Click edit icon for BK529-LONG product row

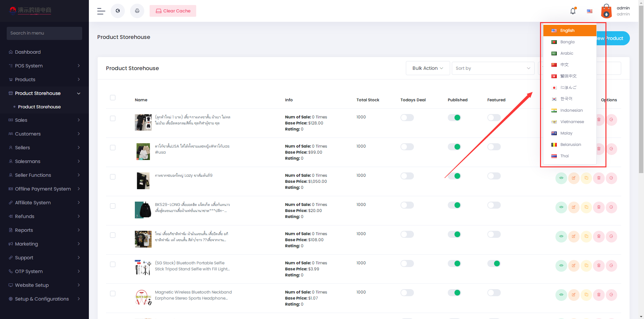574,207
